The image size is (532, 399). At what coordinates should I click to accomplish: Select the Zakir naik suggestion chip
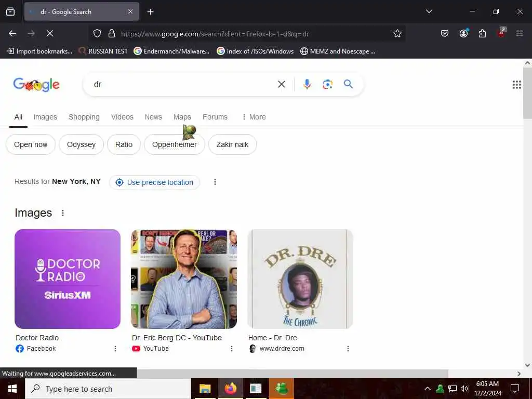[232, 144]
